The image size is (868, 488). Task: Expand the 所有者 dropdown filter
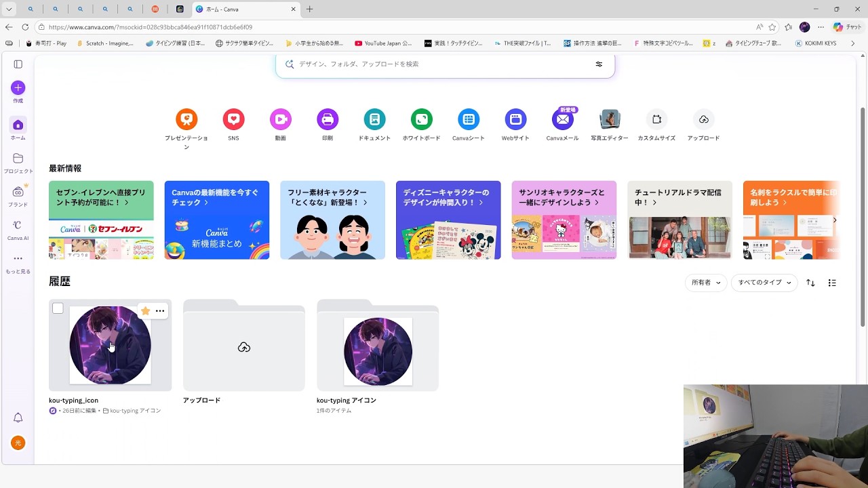tap(706, 283)
